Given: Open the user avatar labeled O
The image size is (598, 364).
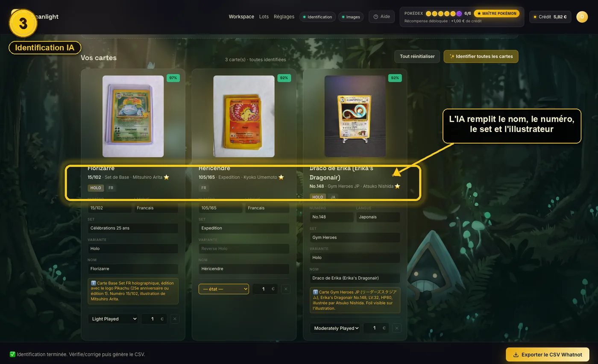Looking at the screenshot, I should click(x=582, y=17).
